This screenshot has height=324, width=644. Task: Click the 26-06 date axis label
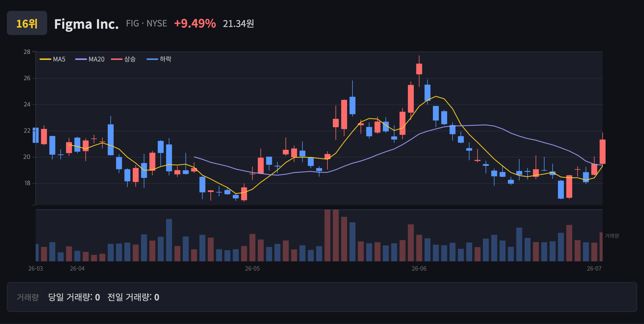coord(419,268)
